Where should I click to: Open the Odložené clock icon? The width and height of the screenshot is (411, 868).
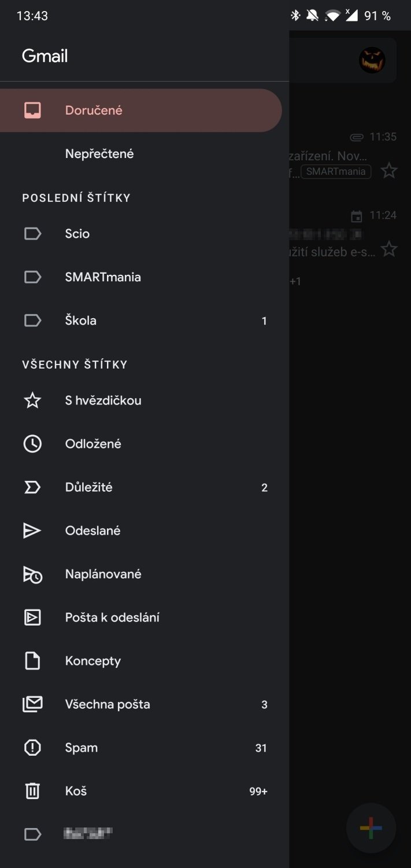[32, 444]
